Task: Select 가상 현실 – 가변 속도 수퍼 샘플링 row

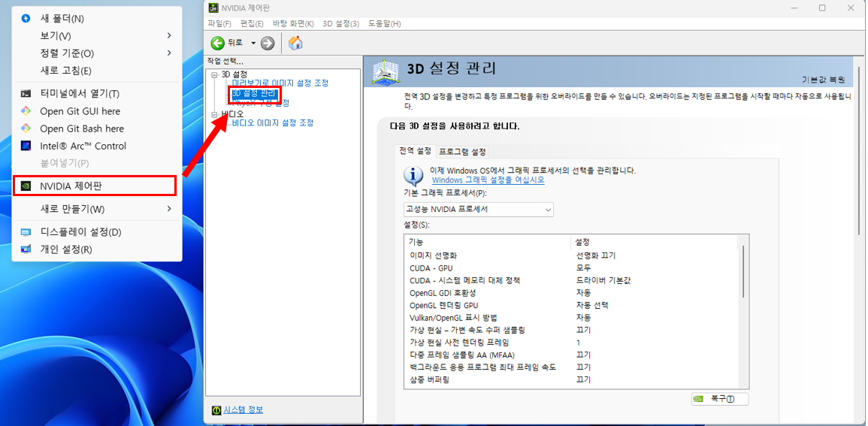Action: pyautogui.click(x=570, y=331)
